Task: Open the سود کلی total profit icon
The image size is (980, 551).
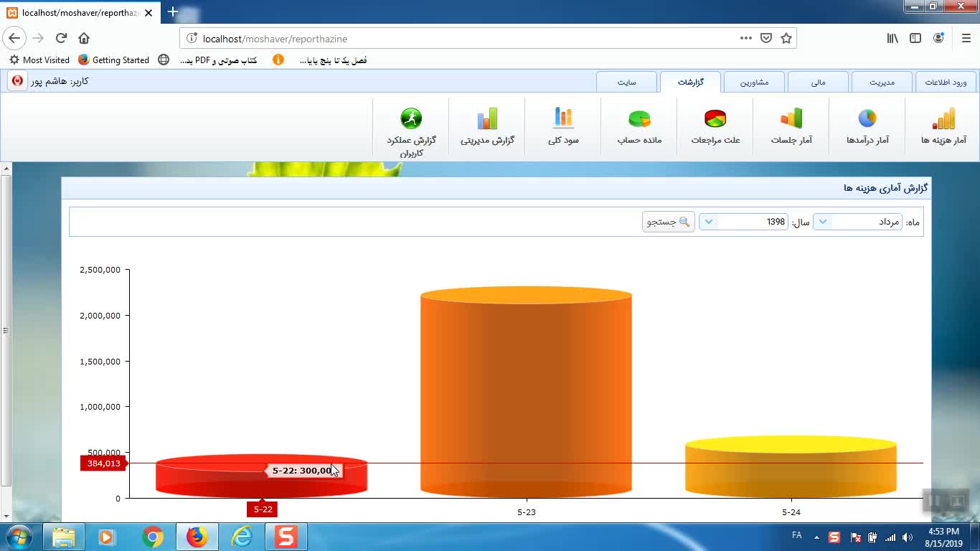Action: pos(563,126)
